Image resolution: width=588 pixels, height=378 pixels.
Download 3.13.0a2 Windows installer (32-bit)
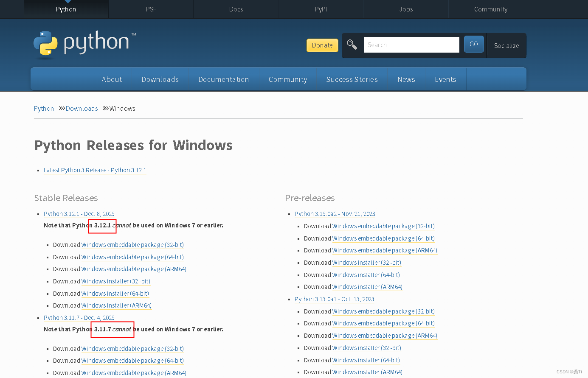[x=367, y=263]
